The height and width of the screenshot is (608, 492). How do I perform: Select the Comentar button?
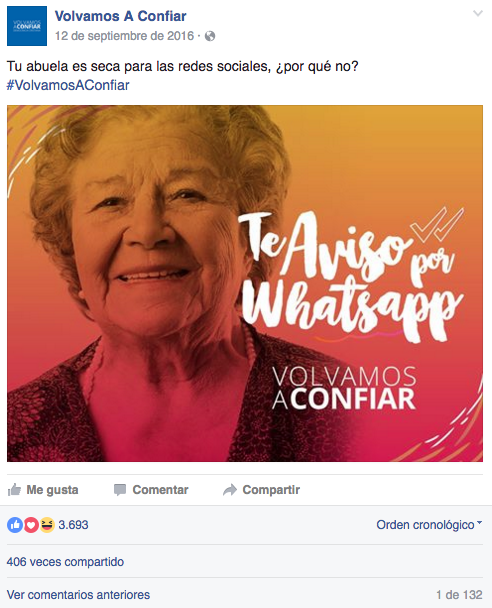151,490
